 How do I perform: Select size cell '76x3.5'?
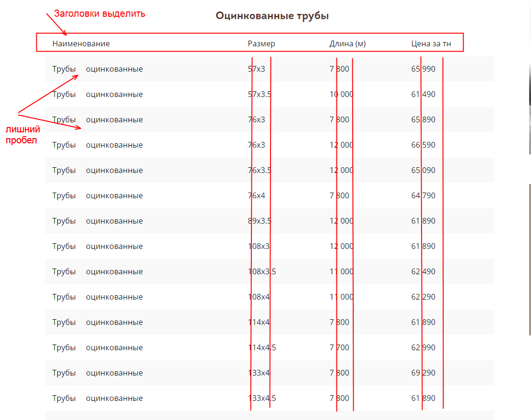[x=260, y=171]
